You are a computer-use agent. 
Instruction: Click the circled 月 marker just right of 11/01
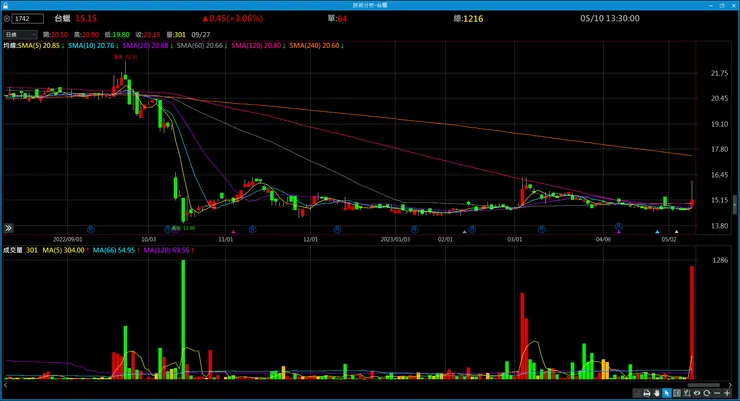coord(252,229)
